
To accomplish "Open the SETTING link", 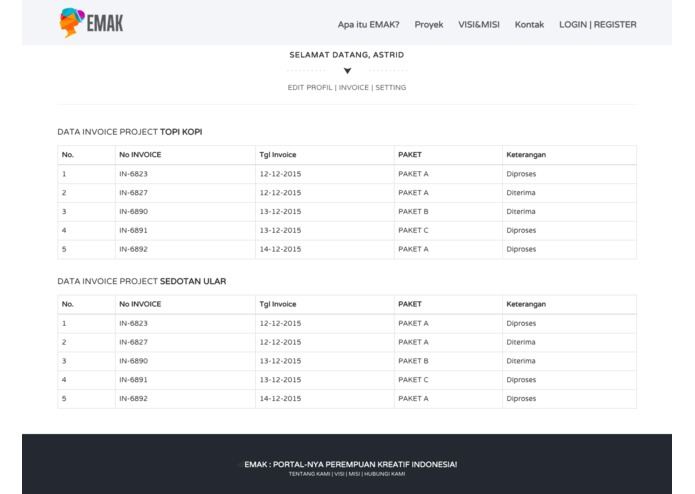I will point(390,88).
